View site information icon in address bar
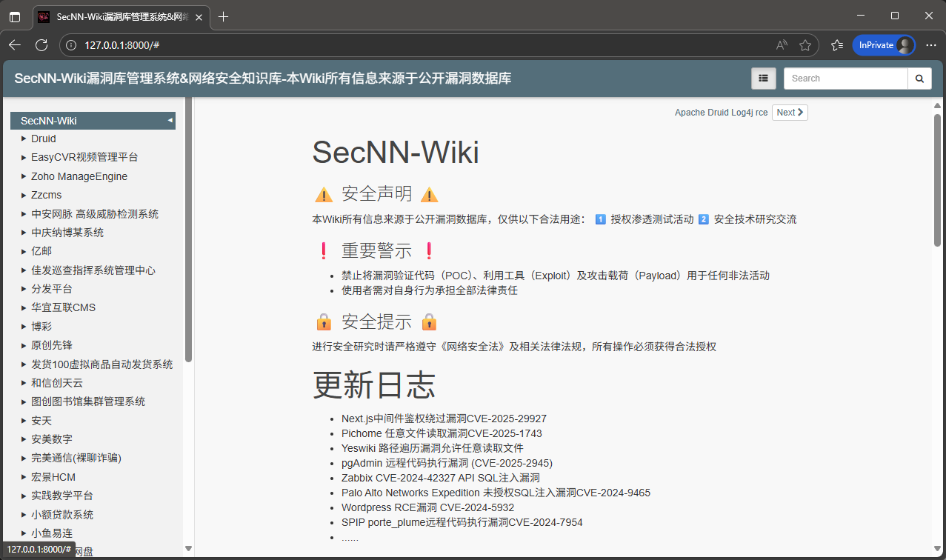This screenshot has width=946, height=560. click(71, 45)
